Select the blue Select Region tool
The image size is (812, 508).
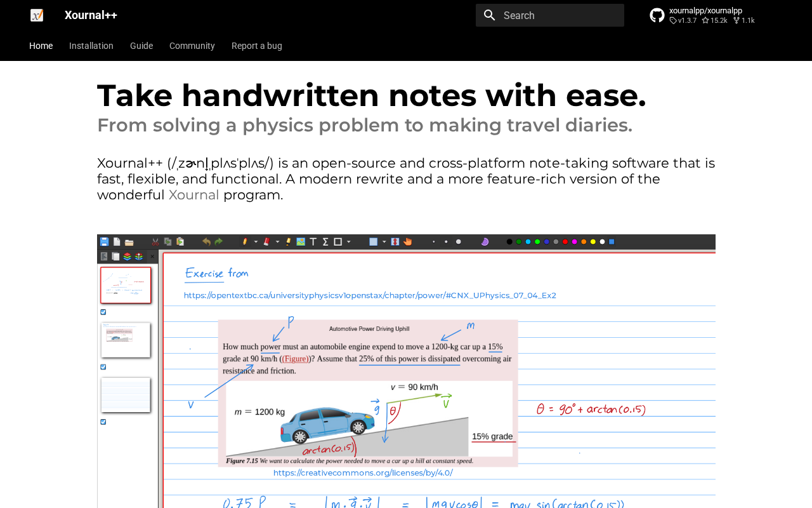pos(373,242)
